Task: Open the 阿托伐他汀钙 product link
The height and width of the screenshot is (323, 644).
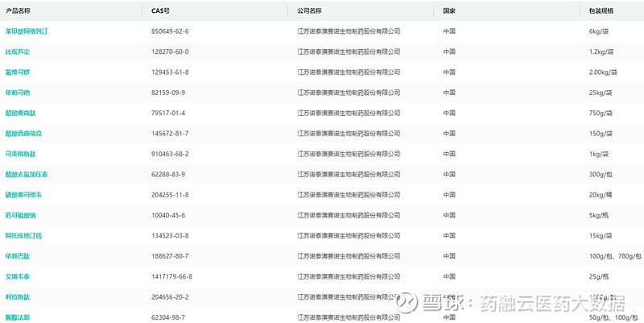Action: 23,236
